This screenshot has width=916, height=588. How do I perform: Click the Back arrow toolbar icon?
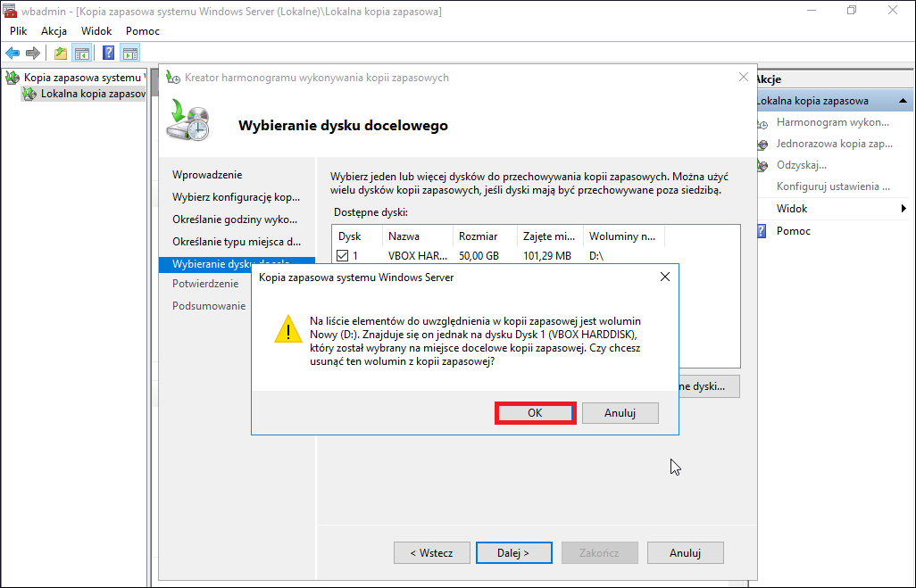12,54
